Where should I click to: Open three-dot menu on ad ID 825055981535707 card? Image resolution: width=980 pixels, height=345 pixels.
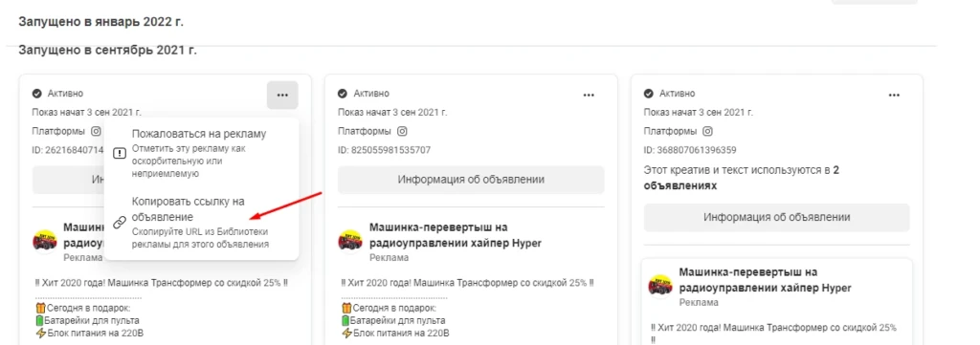coord(589,95)
